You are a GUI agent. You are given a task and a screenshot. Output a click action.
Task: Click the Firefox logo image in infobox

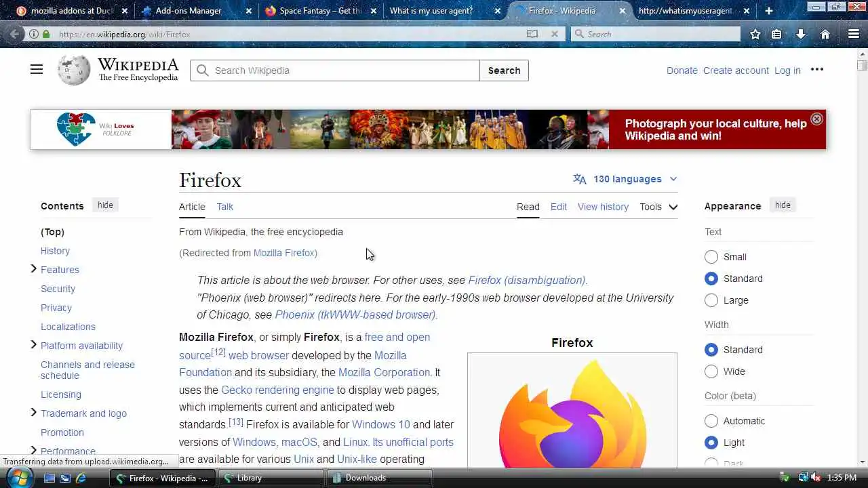click(572, 413)
